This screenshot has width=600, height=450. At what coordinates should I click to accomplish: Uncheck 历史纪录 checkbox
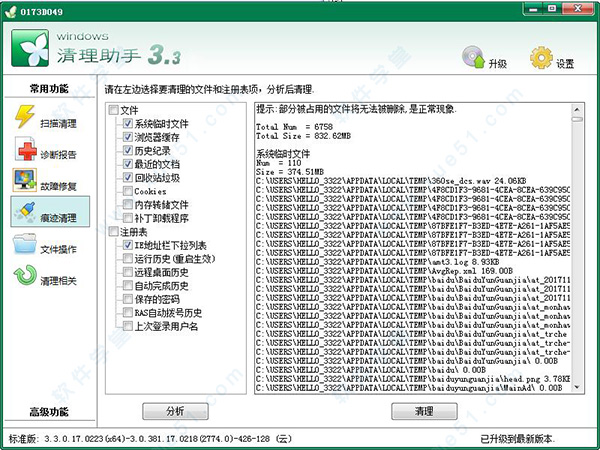pos(128,150)
